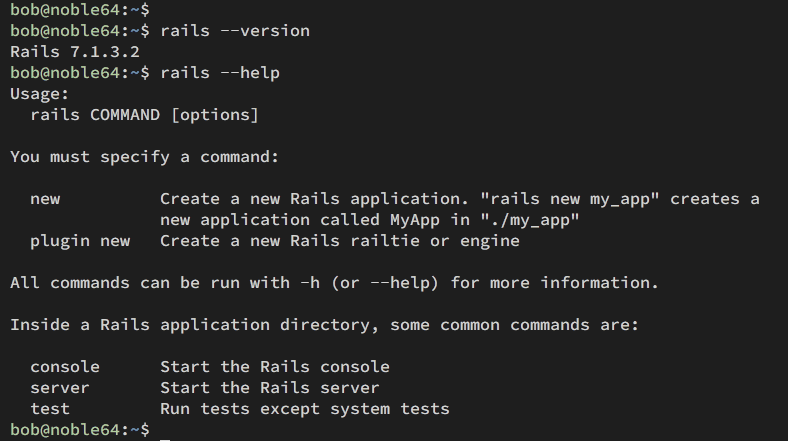Click 'Inside a Rails application directory' line
The height and width of the screenshot is (441, 788).
[x=325, y=325]
